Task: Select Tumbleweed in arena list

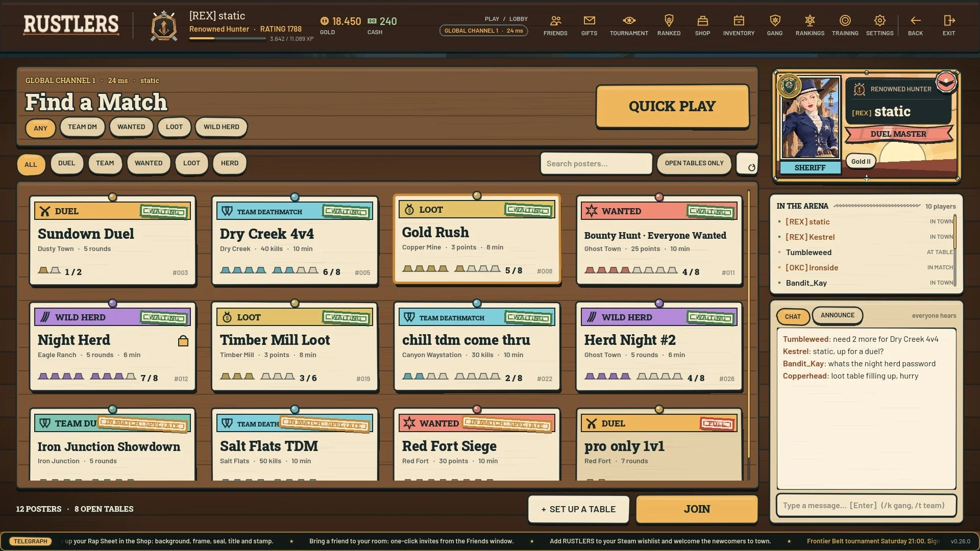Action: (x=865, y=252)
